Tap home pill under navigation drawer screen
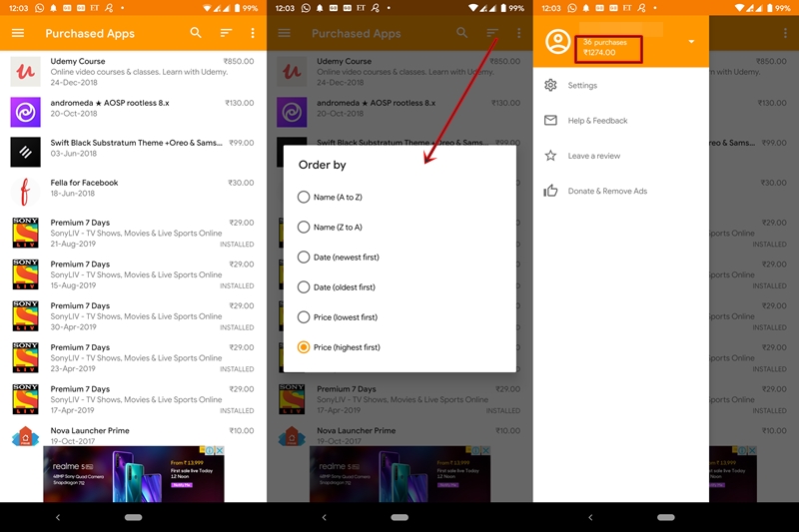Screen dimensions: 799x532 [x=666, y=517]
